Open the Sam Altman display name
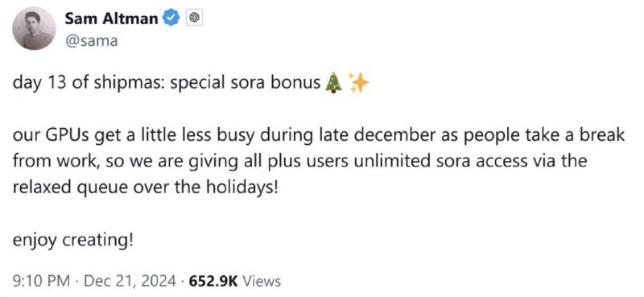The height and width of the screenshot is (297, 644). point(111,19)
